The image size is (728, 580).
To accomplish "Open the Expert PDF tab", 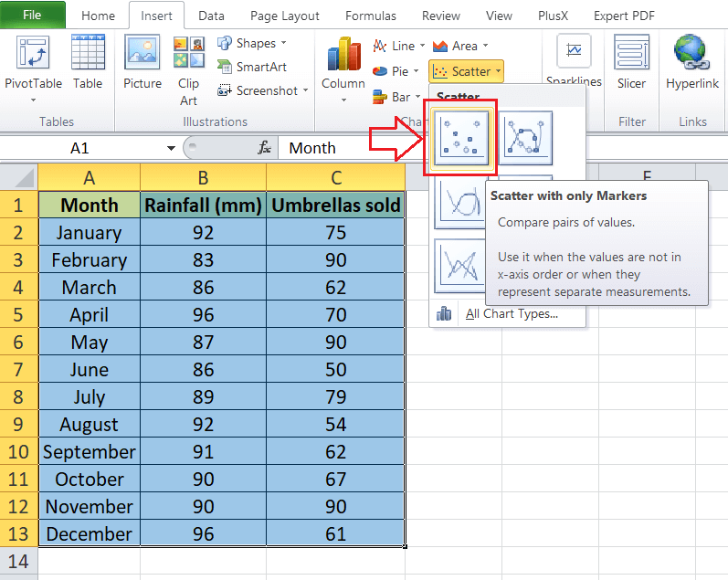I will click(624, 16).
